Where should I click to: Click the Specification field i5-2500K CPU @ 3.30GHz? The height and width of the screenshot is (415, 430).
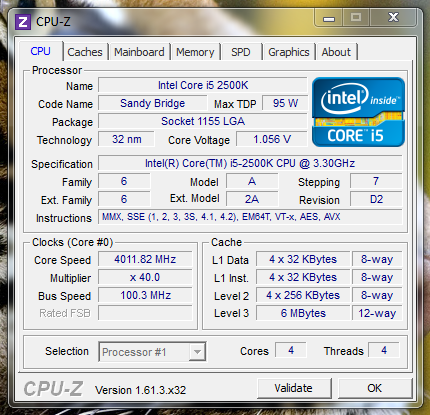[x=250, y=163]
